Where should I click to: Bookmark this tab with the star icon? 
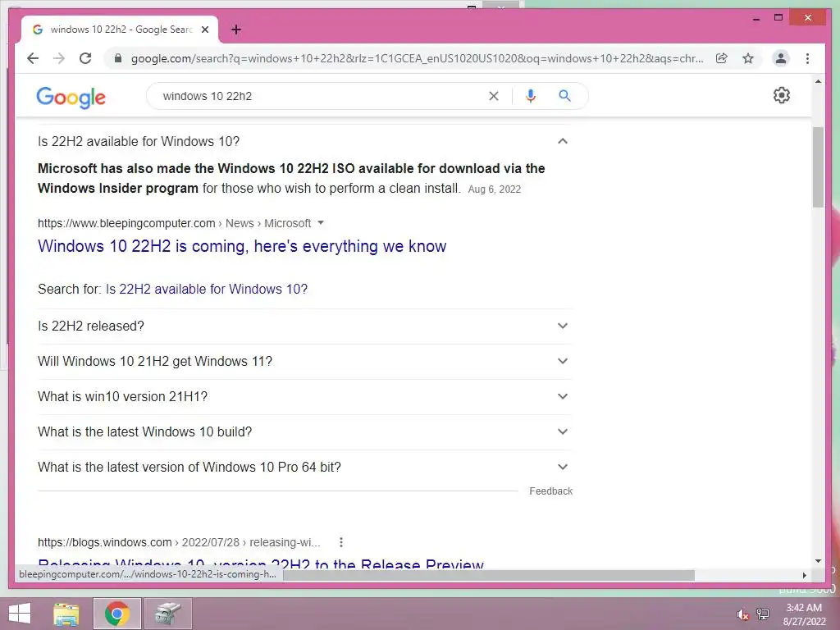click(748, 58)
